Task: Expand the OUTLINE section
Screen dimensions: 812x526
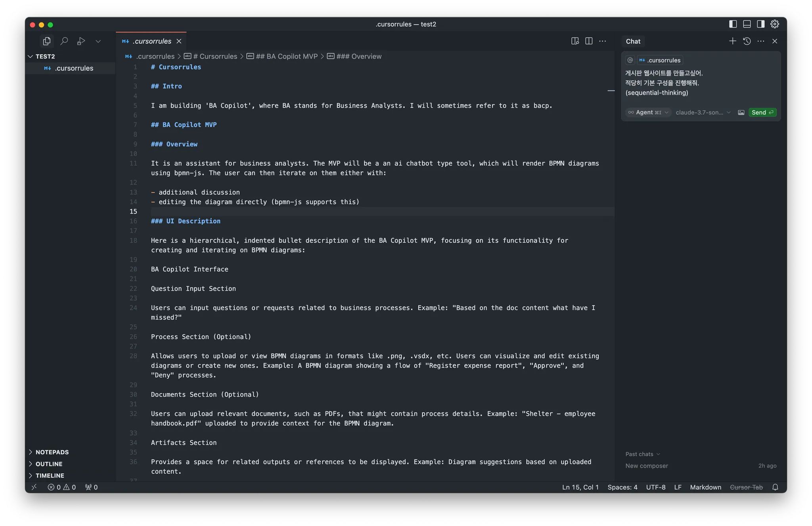Action: [49, 464]
